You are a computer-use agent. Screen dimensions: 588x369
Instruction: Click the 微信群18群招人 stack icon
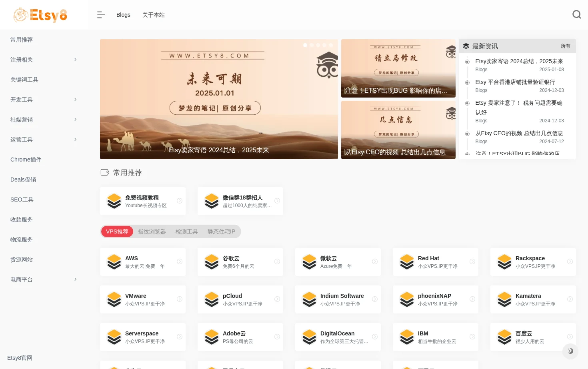coord(212,201)
